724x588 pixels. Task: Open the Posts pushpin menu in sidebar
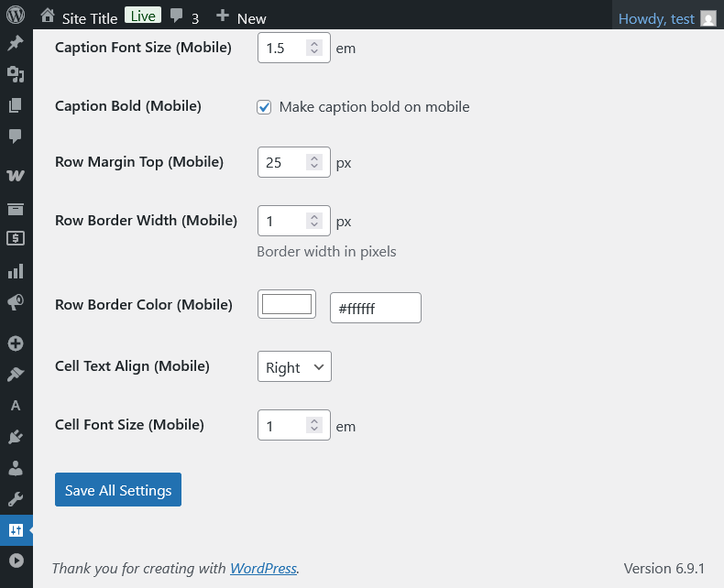16,44
